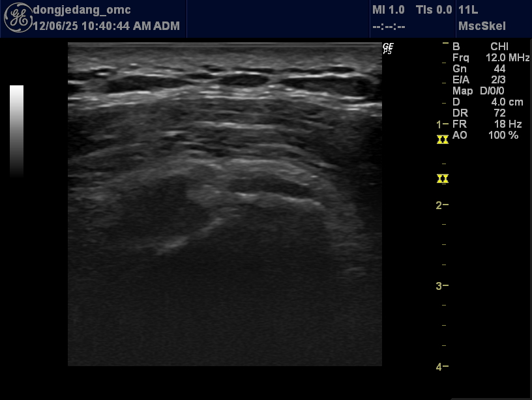This screenshot has width=532, height=400.
Task: Select the 1 cm depth scale mark
Action: [442, 124]
